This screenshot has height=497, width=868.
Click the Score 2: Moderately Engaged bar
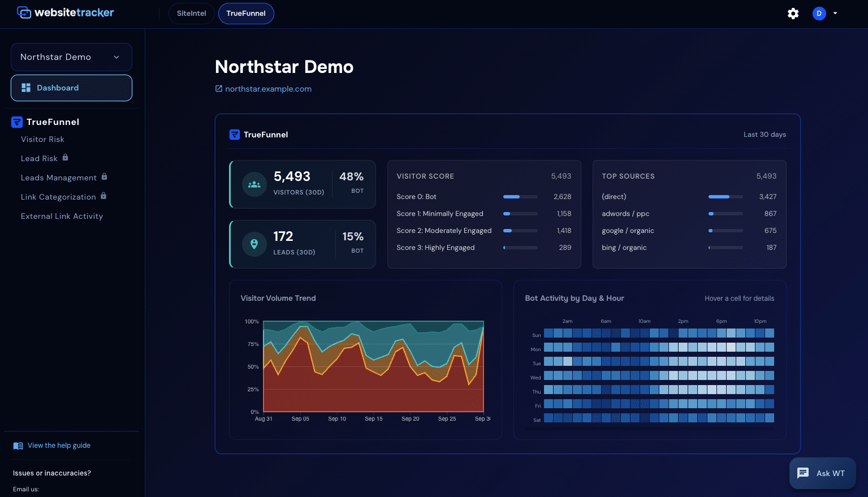pos(520,231)
